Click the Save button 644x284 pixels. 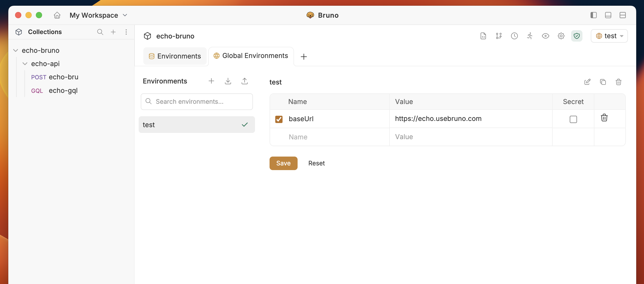click(x=283, y=163)
